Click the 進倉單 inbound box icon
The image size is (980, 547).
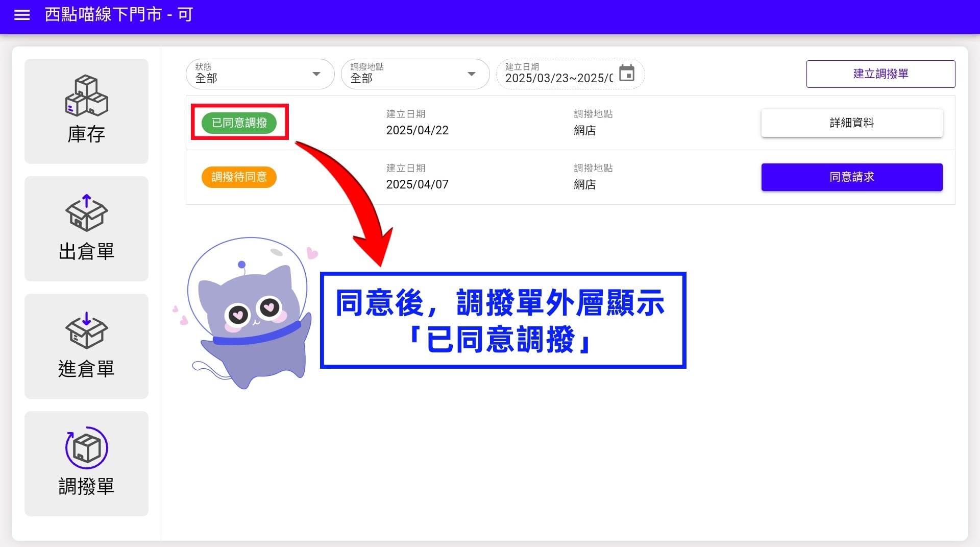[x=86, y=330]
